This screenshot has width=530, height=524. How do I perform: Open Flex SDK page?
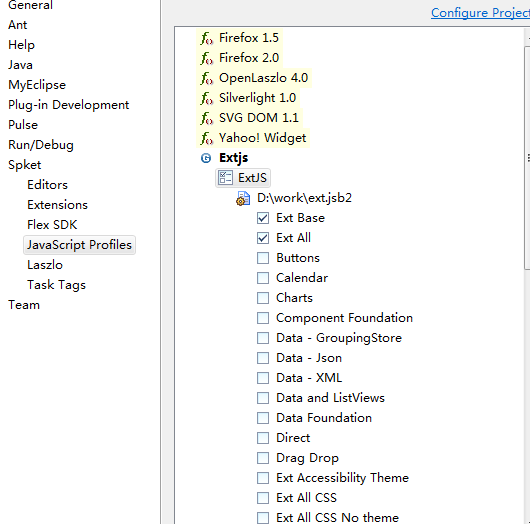pyautogui.click(x=52, y=224)
